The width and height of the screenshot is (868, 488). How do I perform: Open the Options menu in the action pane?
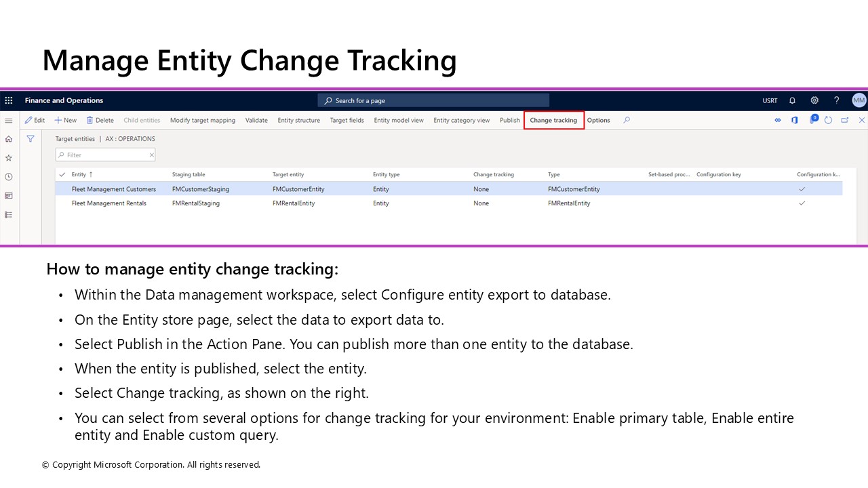(598, 120)
